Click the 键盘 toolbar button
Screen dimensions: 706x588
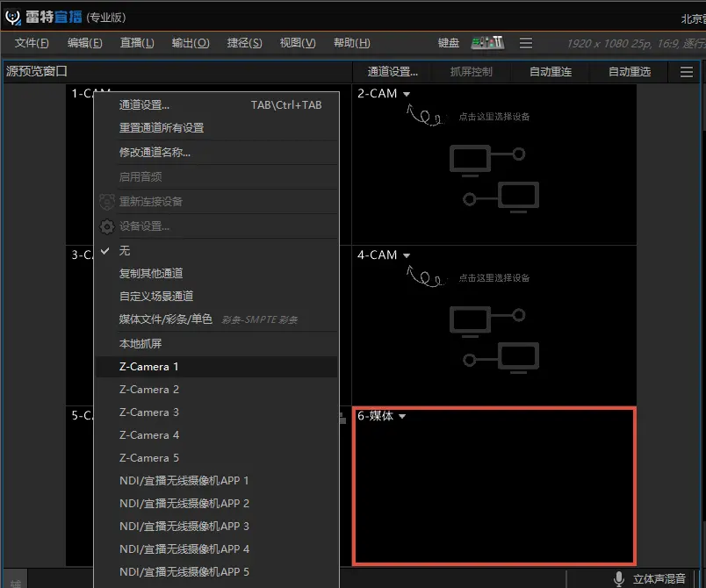pyautogui.click(x=449, y=43)
